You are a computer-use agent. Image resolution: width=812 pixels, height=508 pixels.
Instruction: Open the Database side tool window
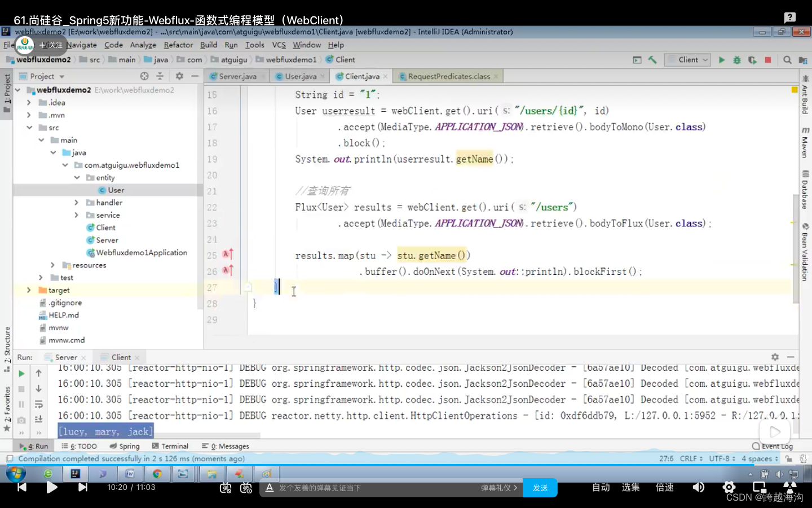click(x=805, y=191)
